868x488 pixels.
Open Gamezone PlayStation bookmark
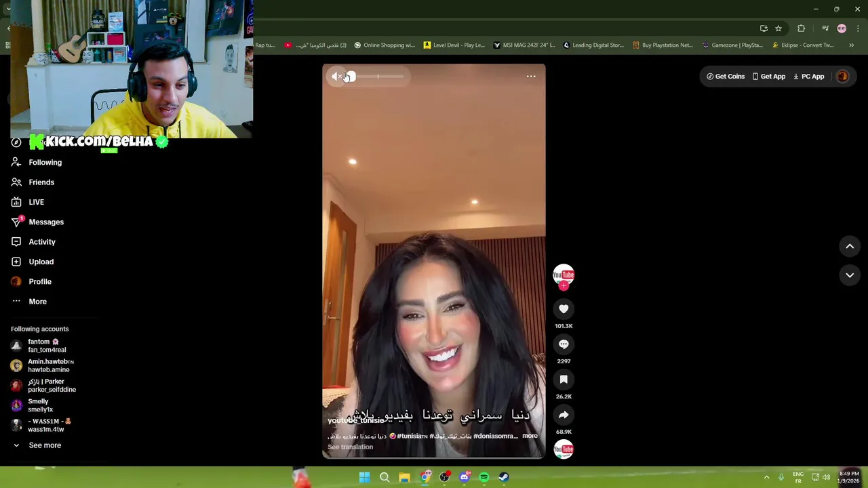click(732, 45)
